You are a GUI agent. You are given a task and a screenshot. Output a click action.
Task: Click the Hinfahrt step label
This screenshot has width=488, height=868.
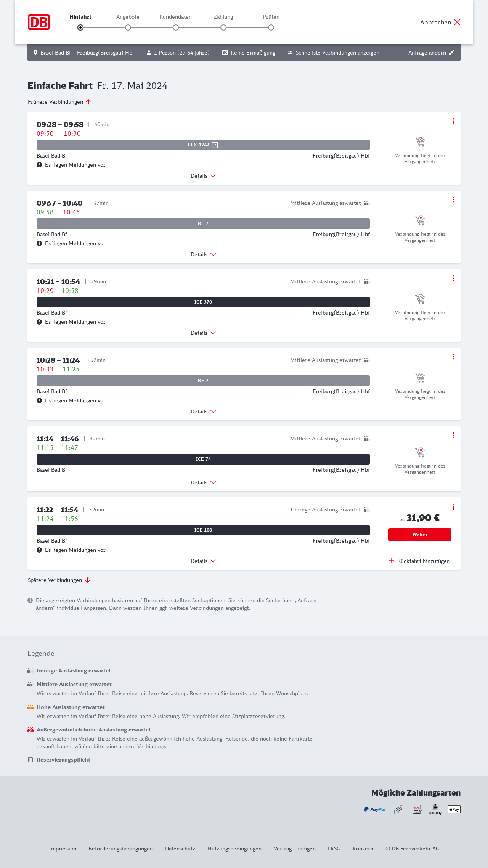pos(80,17)
